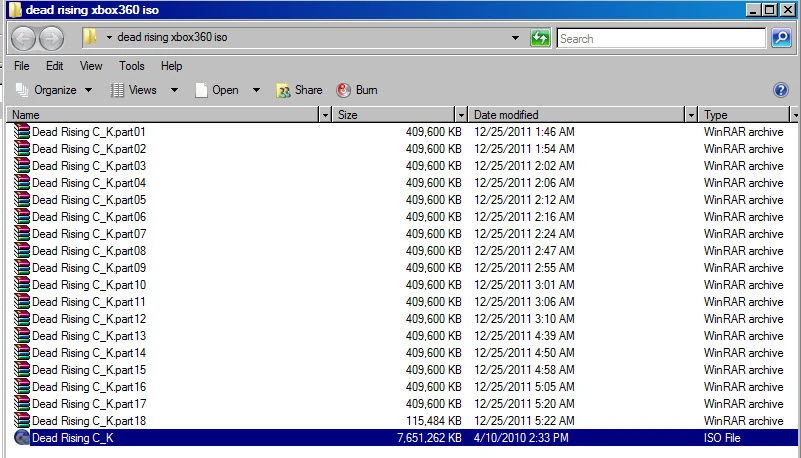
Task: Click the Open toolbar button
Action: tap(217, 90)
